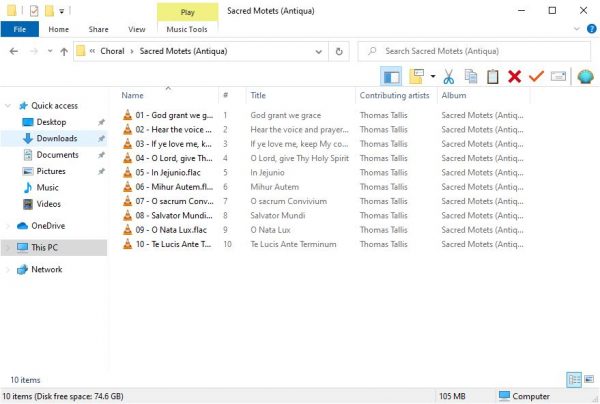Viewport: 600px width, 404px height.
Task: Expand the ribbon with the chevron
Action: tap(577, 29)
